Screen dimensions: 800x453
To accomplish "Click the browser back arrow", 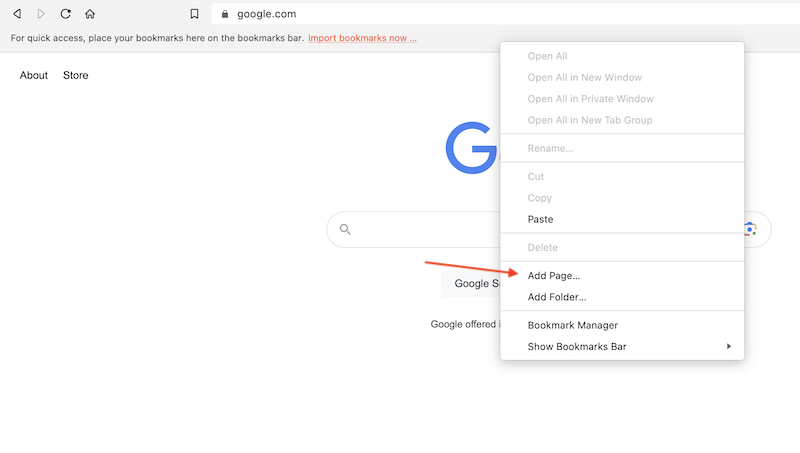I will point(17,14).
